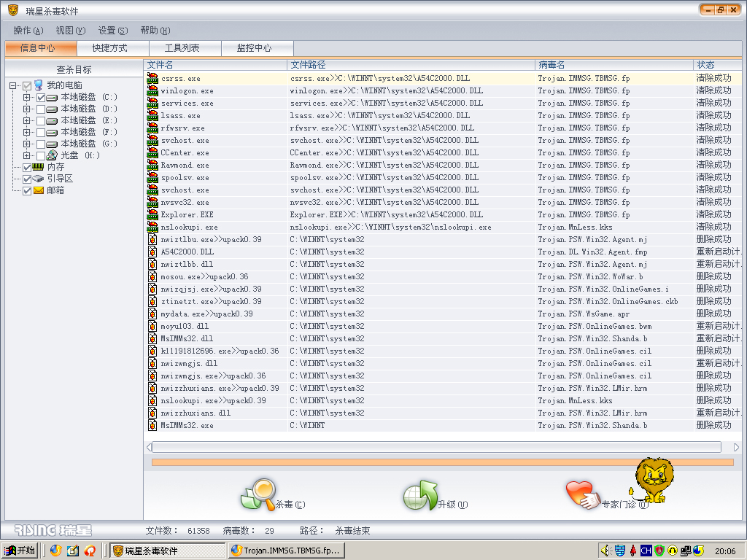Viewport: 747px width, 560px height.
Task: Expand the 本地磁盘 (C:) node
Action: coord(27,97)
